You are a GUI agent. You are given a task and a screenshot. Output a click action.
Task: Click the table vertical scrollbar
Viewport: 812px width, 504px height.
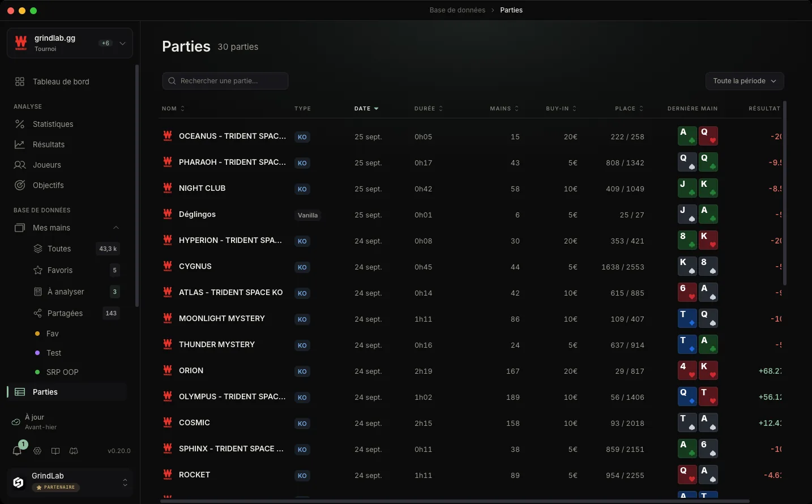[x=785, y=193]
